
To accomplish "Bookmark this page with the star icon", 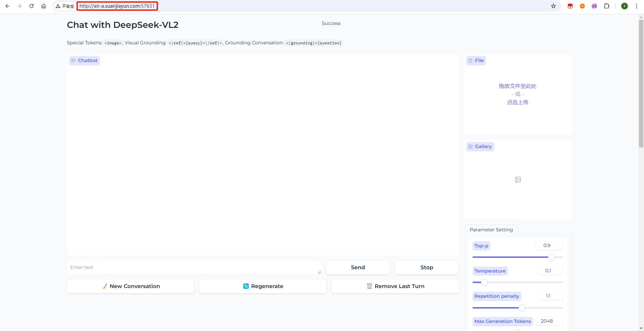I will point(553,6).
